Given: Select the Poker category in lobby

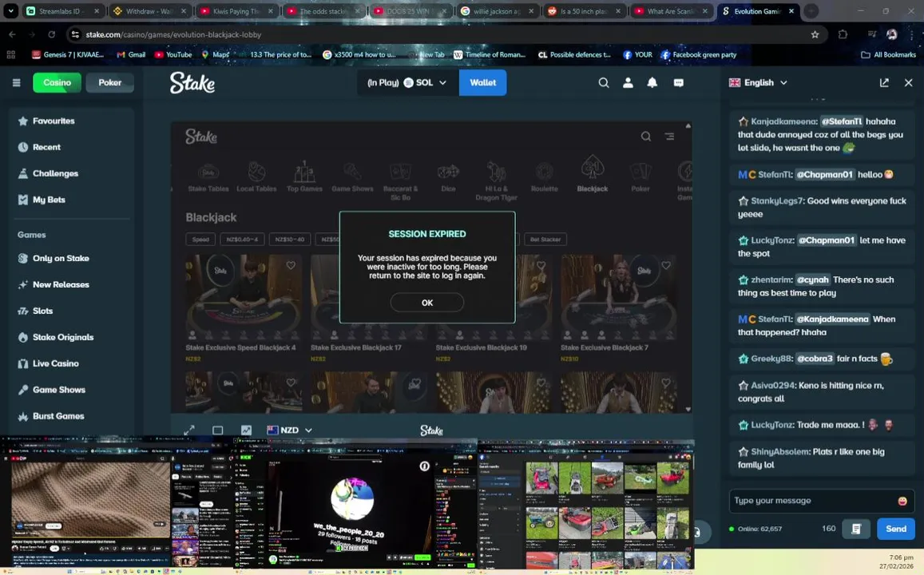Looking at the screenshot, I should tap(640, 176).
